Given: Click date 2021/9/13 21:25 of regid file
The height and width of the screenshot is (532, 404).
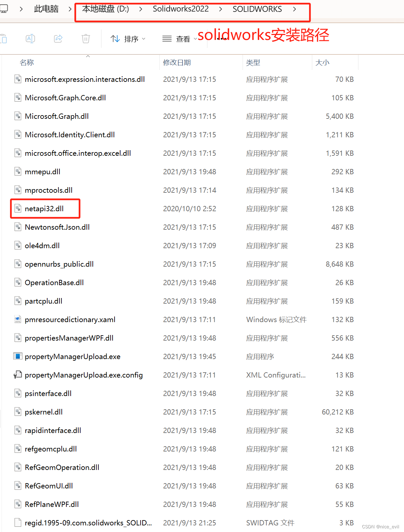Looking at the screenshot, I should point(189,523).
